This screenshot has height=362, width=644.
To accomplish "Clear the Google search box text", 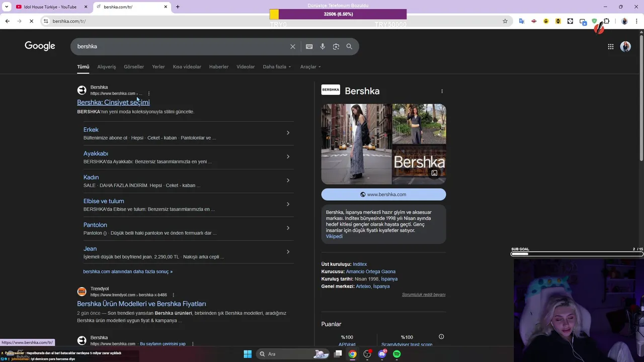I will (x=293, y=46).
